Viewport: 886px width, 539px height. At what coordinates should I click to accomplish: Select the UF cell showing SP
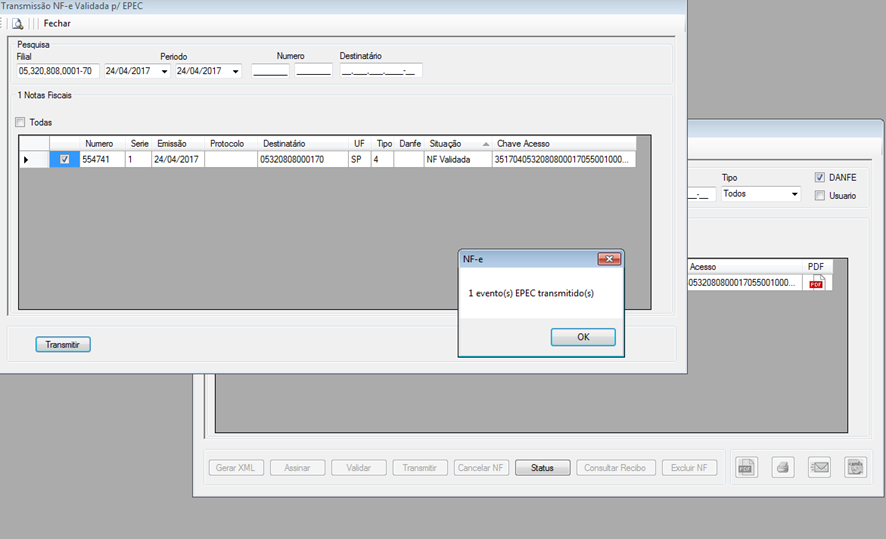click(359, 159)
